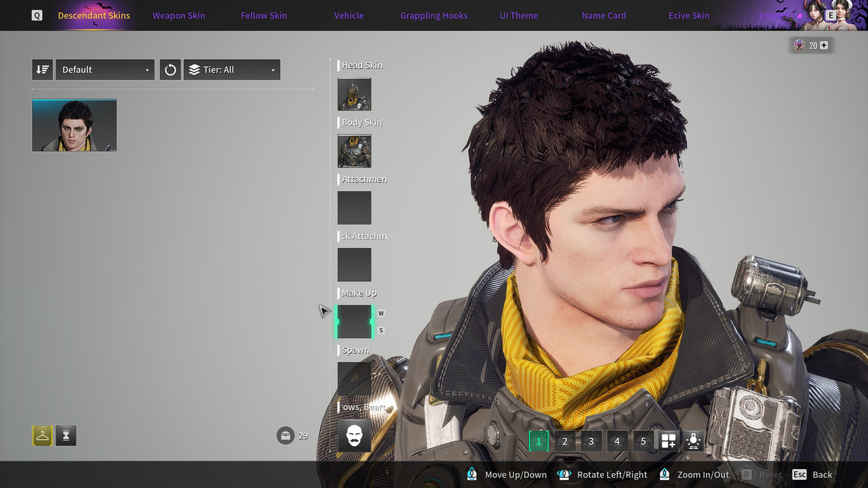The image size is (868, 488).
Task: Open the UI Theme tab
Action: click(519, 15)
